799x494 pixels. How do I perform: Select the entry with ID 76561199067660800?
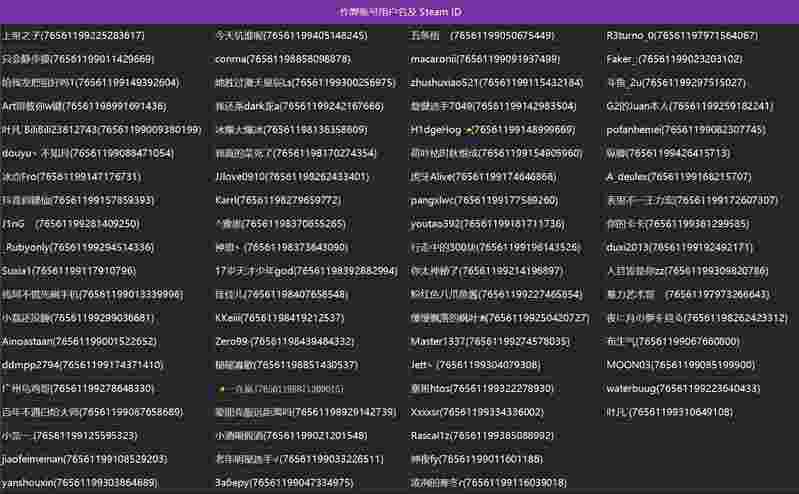pos(673,342)
